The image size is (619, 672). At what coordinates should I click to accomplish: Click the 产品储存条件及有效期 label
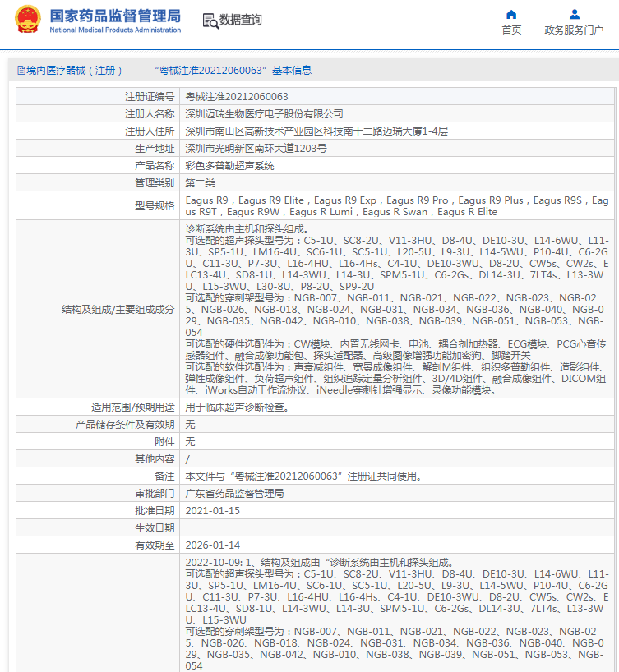click(125, 424)
